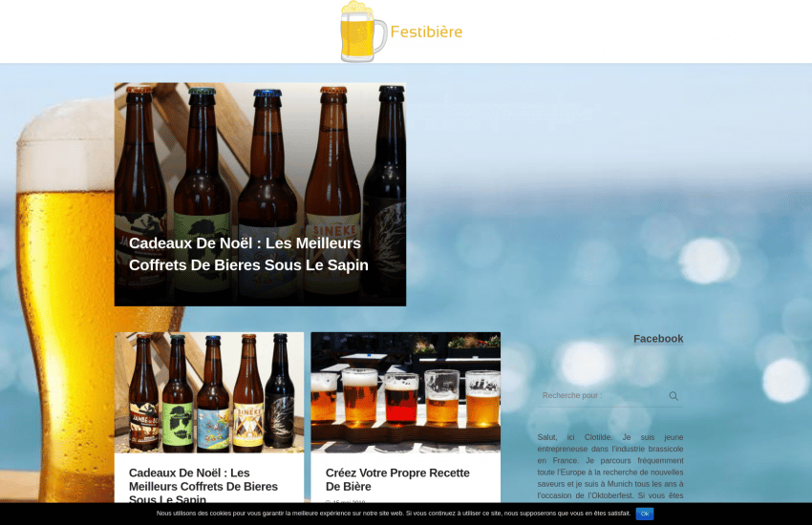Image resolution: width=812 pixels, height=525 pixels.
Task: Open featured 'Cadeaux De Noël' banner headline
Action: 248,254
